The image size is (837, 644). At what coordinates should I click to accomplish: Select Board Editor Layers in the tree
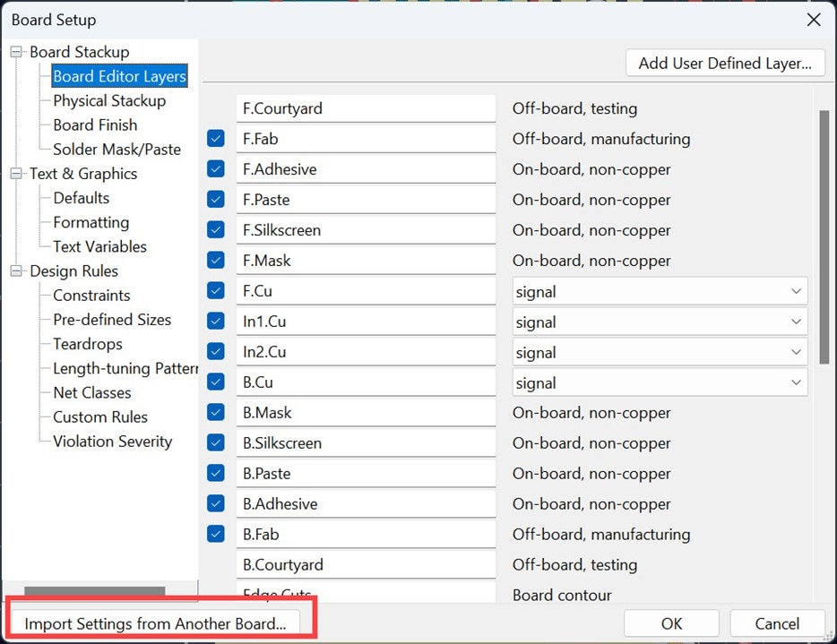pyautogui.click(x=119, y=76)
